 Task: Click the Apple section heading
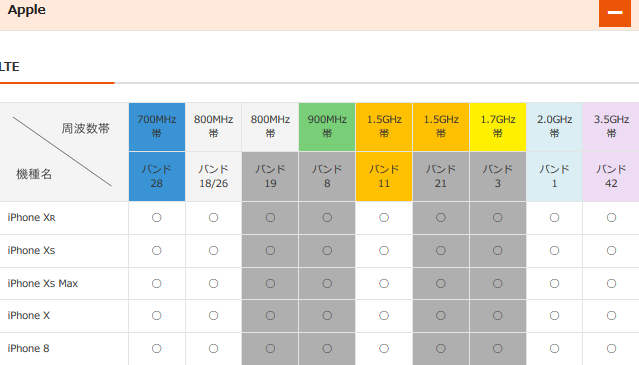[x=26, y=10]
